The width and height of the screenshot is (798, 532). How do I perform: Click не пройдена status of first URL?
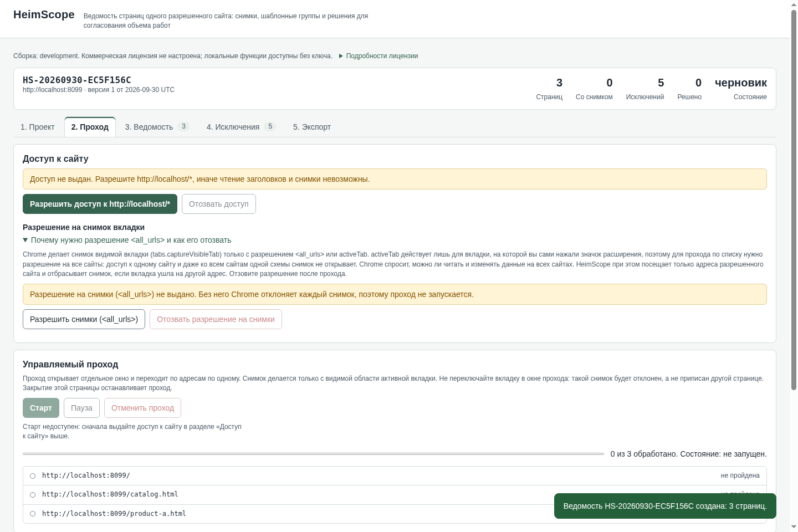click(x=740, y=475)
